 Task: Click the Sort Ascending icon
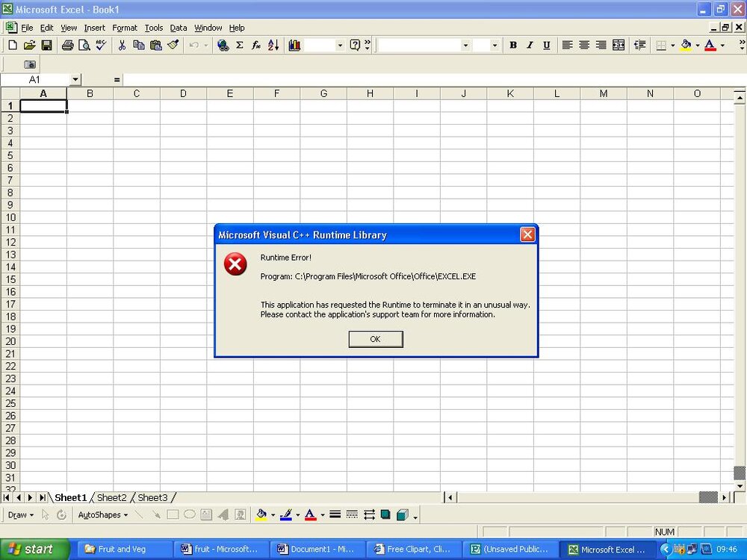coord(273,46)
